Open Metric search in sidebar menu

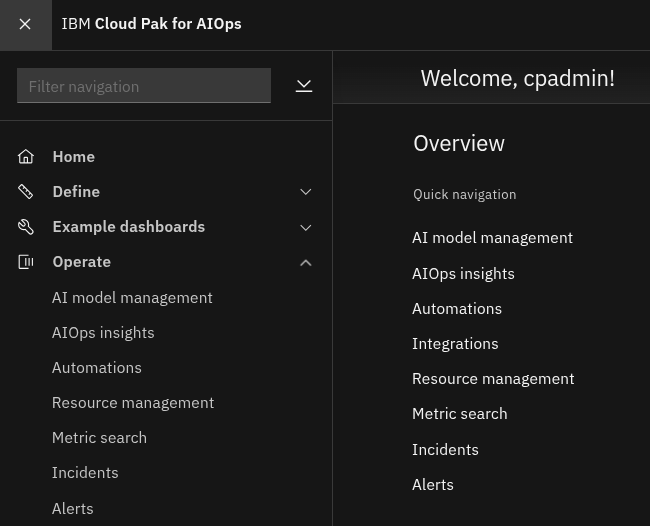(99, 438)
